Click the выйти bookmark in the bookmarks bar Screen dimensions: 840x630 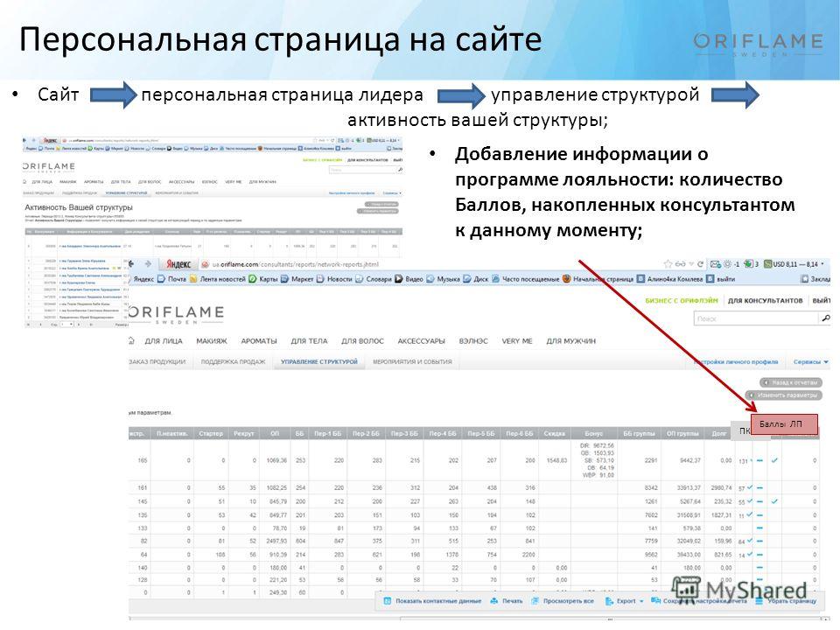coord(720,279)
